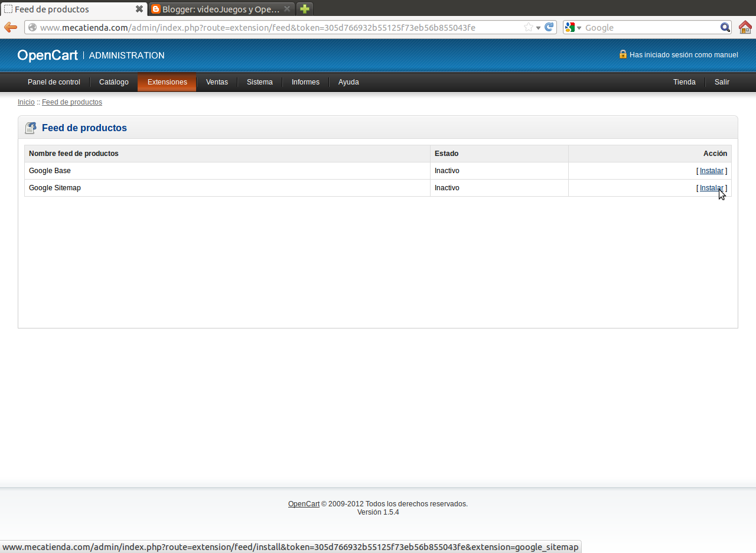The image size is (756, 553).
Task: Click Has iniciado sesión como manuel
Action: (684, 55)
